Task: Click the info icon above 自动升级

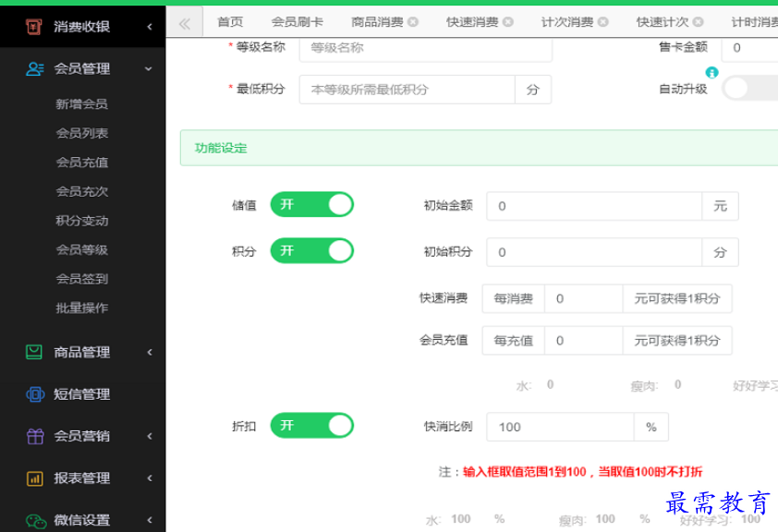Action: click(711, 73)
